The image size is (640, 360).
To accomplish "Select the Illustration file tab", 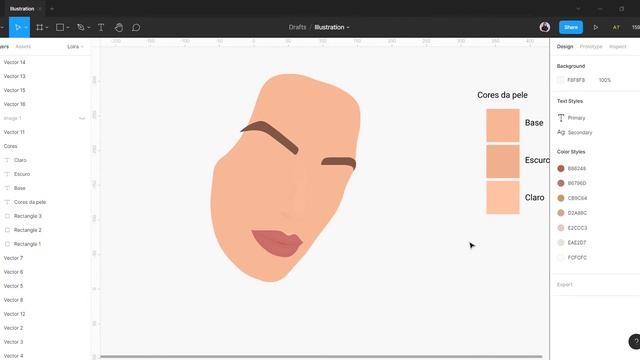I will [22, 9].
